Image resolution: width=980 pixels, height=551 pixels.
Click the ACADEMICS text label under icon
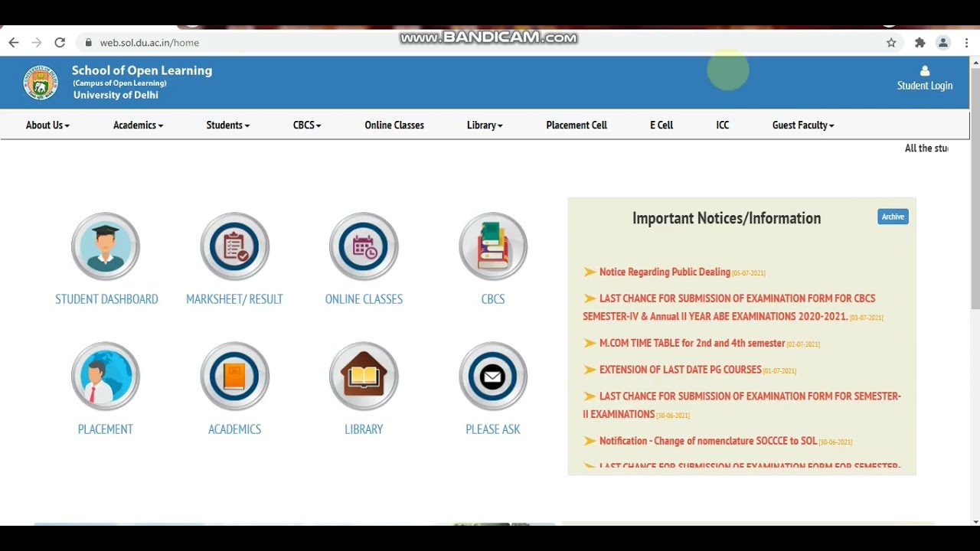coord(234,429)
